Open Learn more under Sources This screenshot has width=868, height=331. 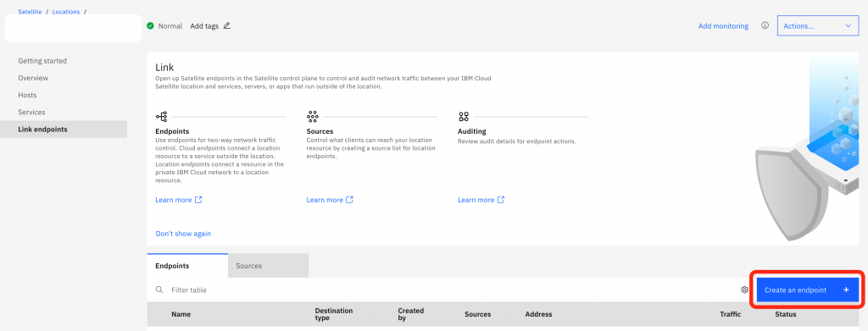(x=325, y=200)
